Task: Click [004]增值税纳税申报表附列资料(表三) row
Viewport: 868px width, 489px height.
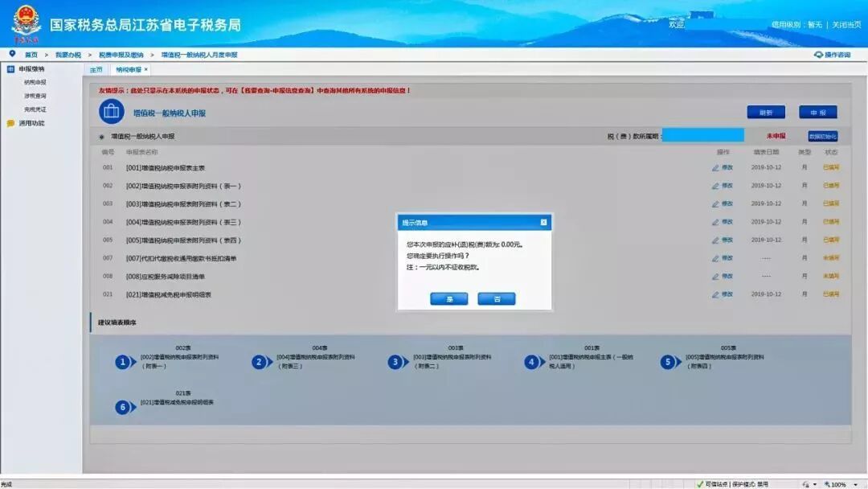Action: point(183,222)
